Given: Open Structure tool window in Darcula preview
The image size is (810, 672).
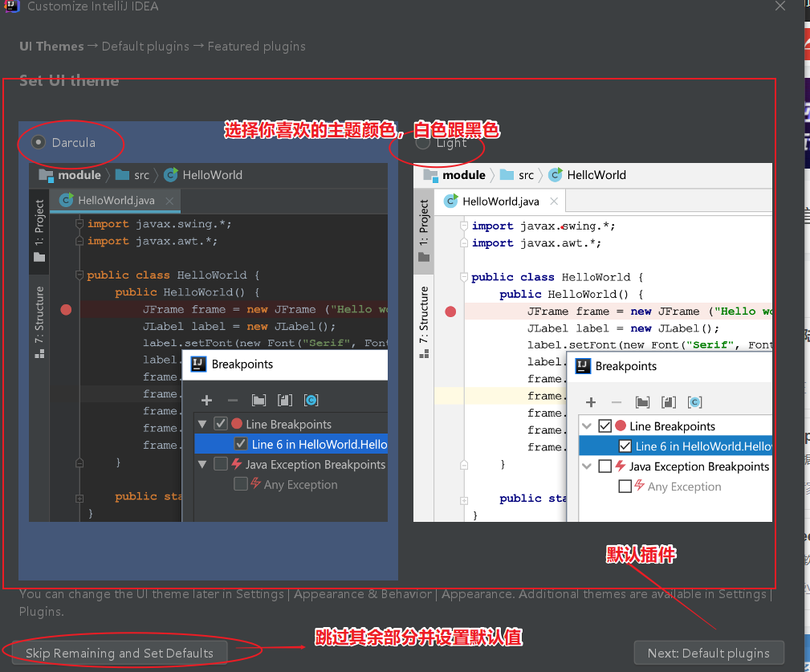Looking at the screenshot, I should click(39, 322).
